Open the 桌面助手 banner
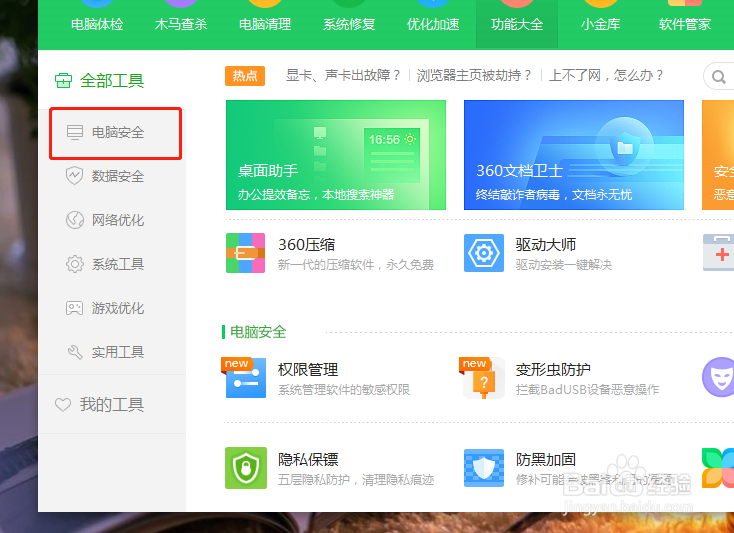The image size is (734, 533). coord(336,155)
